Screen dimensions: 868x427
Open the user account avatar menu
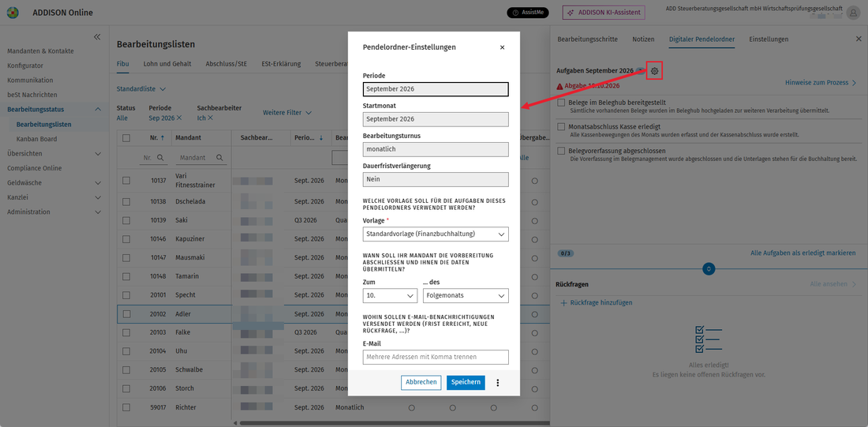(852, 13)
